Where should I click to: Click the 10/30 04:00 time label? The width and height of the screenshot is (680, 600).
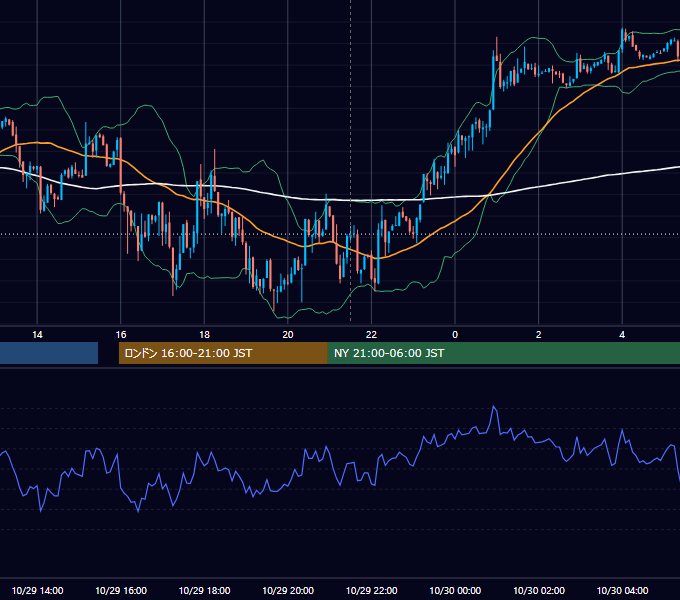(622, 590)
